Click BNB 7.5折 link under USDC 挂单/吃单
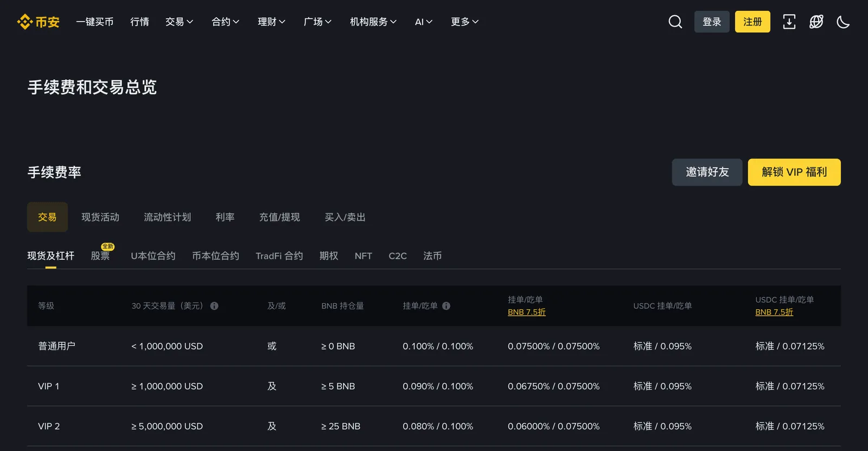 click(774, 312)
